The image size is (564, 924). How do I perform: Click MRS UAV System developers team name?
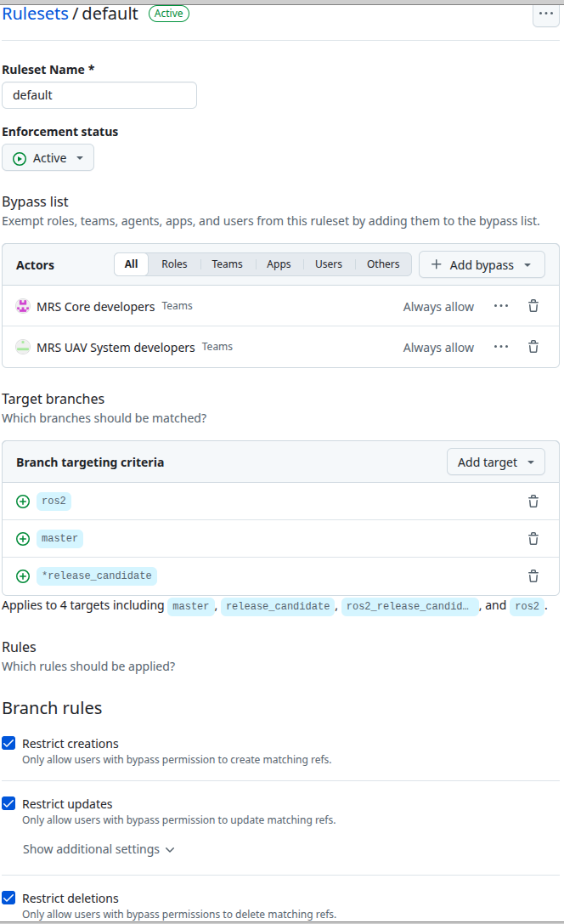[116, 348]
